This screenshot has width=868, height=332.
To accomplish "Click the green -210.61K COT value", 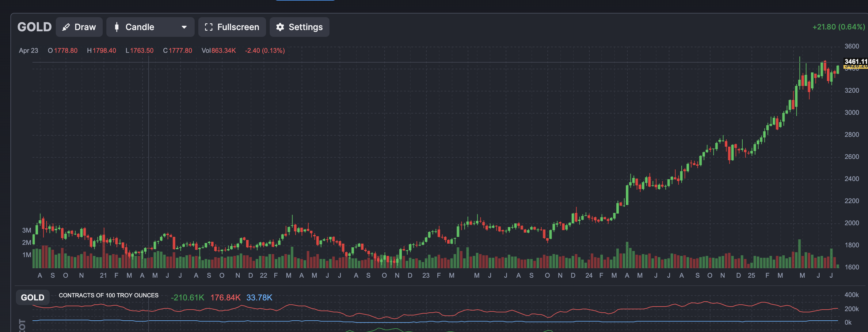I will 187,298.
